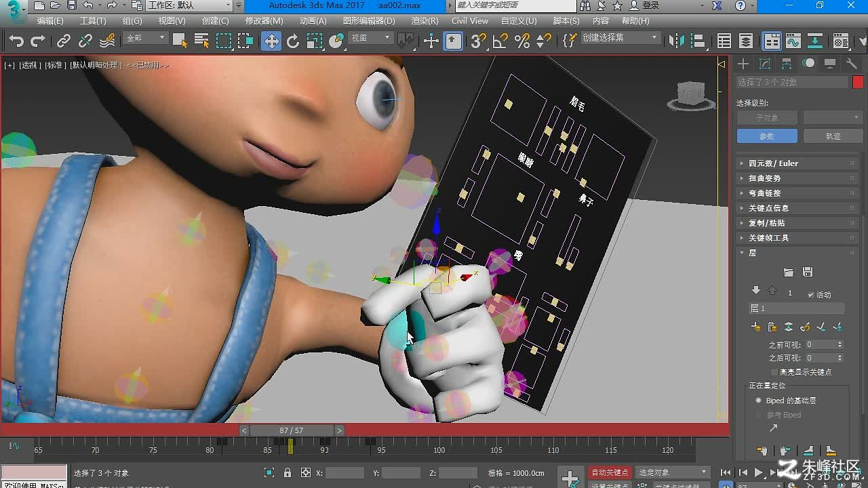Screen dimensions: 868x488
Task: Expand the 扭曲姿势 rollout
Action: 797,178
